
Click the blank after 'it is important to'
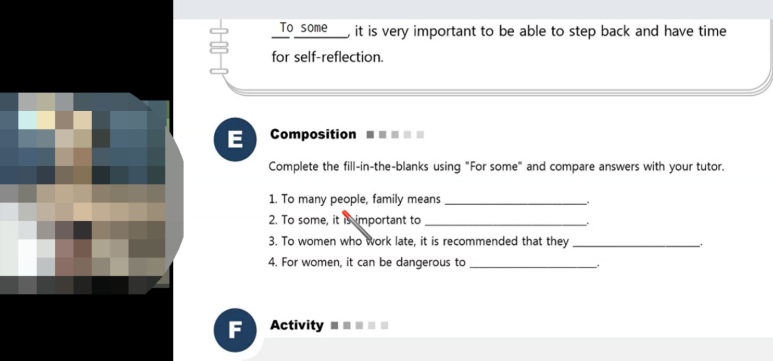(506, 221)
